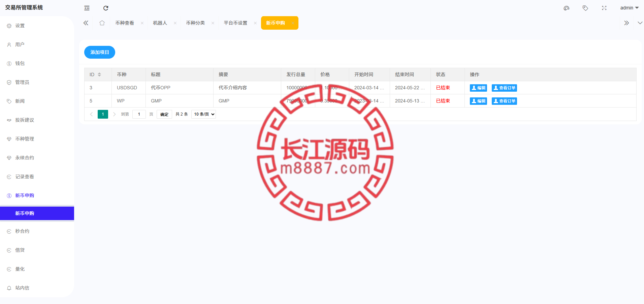This screenshot has width=644, height=304.
Task: Click the 添加项目 button
Action: tap(100, 52)
